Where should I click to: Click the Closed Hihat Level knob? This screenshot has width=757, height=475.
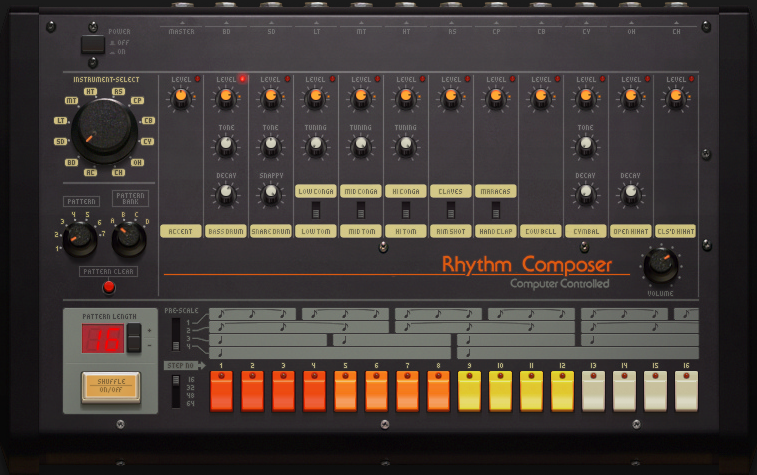tap(676, 98)
